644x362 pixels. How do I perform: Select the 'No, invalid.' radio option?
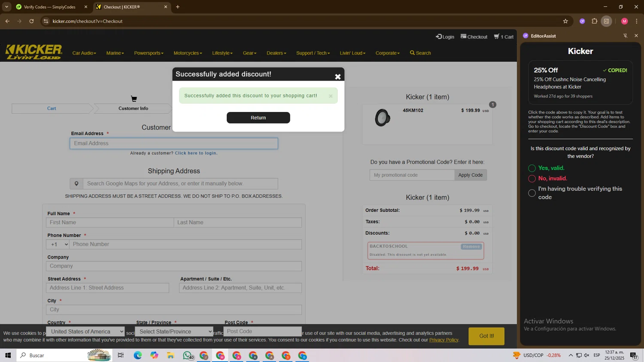click(532, 178)
